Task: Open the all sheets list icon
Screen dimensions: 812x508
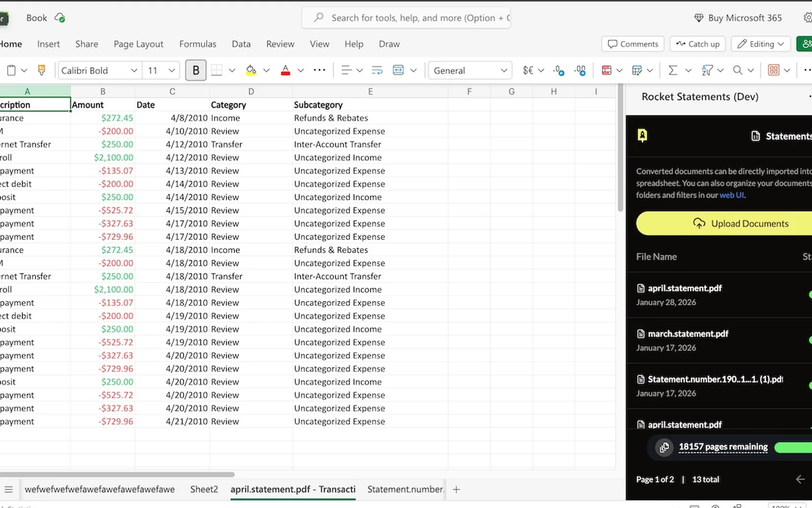Action: click(x=8, y=489)
